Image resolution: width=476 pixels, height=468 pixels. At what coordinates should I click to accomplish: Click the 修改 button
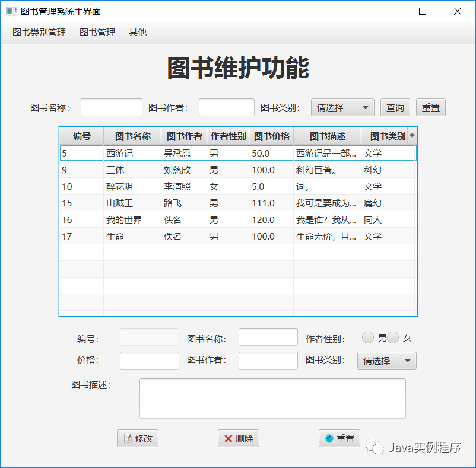tap(138, 438)
